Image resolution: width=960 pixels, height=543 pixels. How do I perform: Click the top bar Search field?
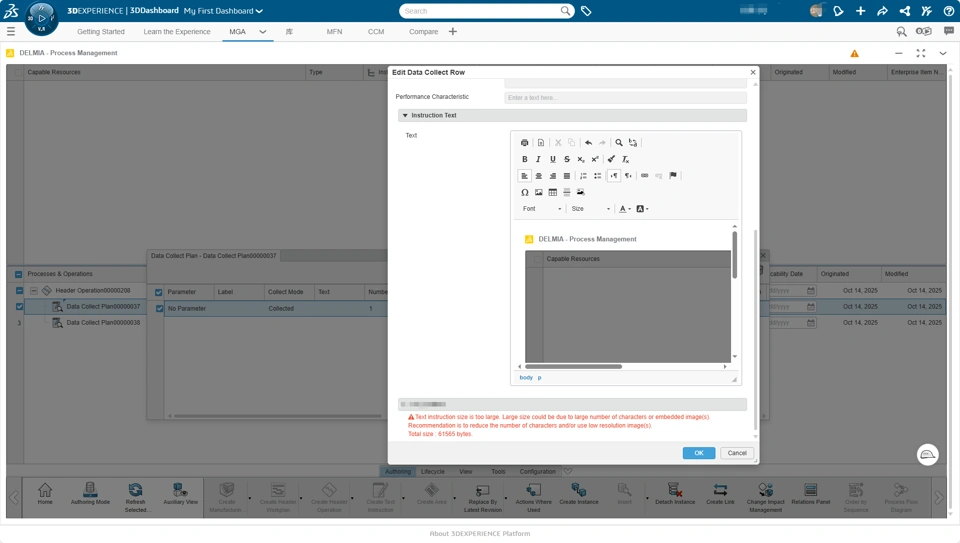[487, 11]
